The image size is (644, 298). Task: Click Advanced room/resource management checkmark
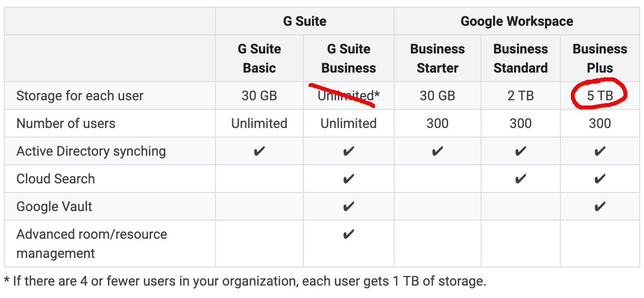coord(349,234)
